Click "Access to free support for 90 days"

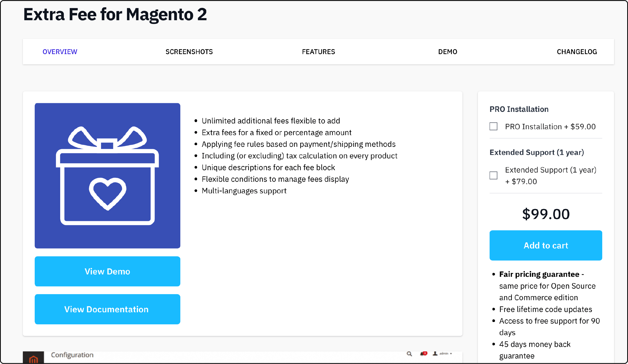(x=549, y=326)
